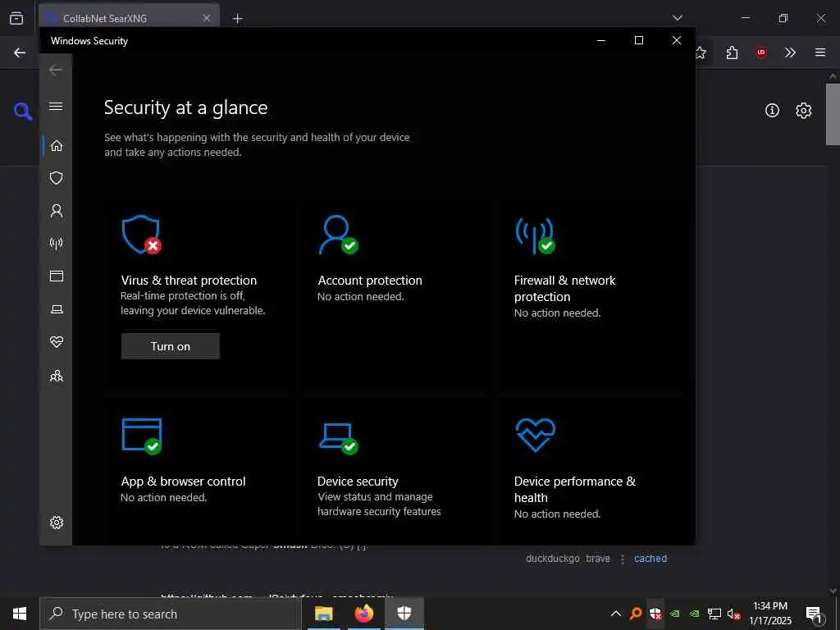The image size is (840, 630).
Task: Close the CollabNet SearXNG tab
Action: click(x=207, y=18)
